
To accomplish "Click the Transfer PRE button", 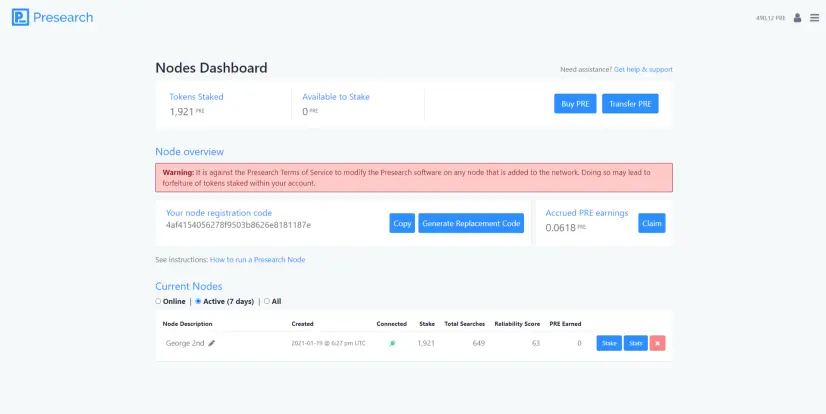I will [630, 104].
